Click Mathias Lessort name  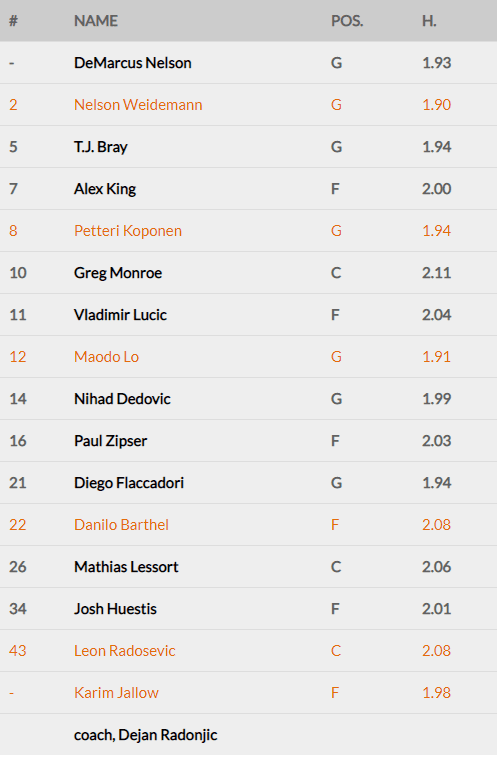tap(126, 567)
